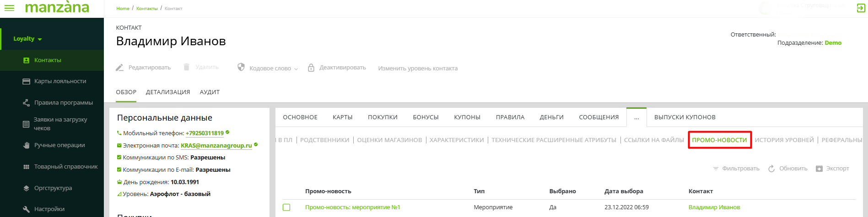This screenshot has width=868, height=217.
Task: Click the Filter icon
Action: point(716,169)
